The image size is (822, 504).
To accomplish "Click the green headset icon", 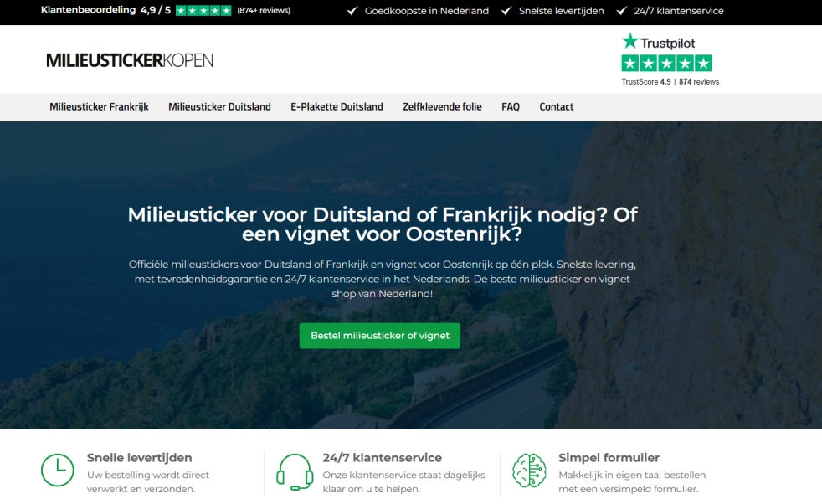I will [295, 472].
